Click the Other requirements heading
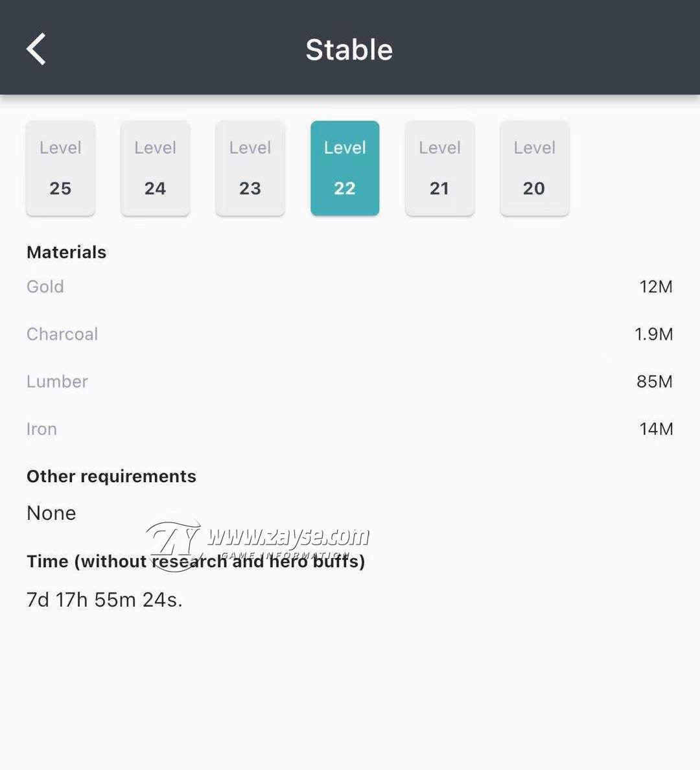Viewport: 700px width, 770px height. (x=111, y=476)
